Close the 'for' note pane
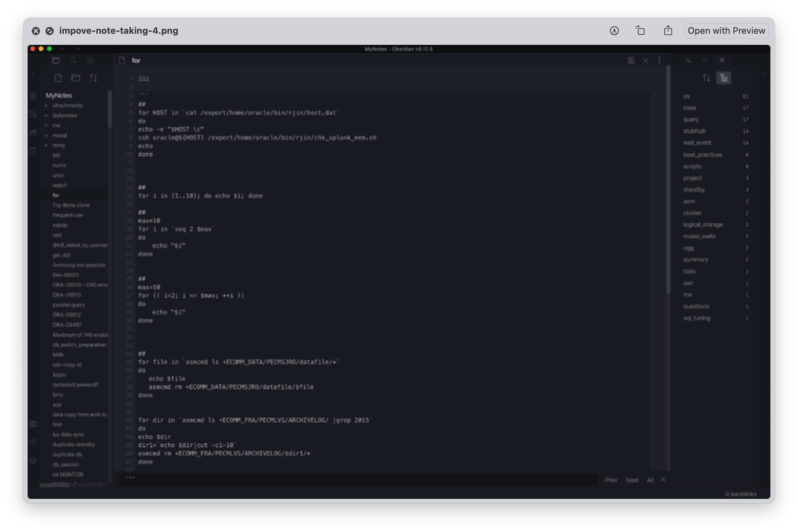Screen dimensions: 798x532 click(646, 61)
